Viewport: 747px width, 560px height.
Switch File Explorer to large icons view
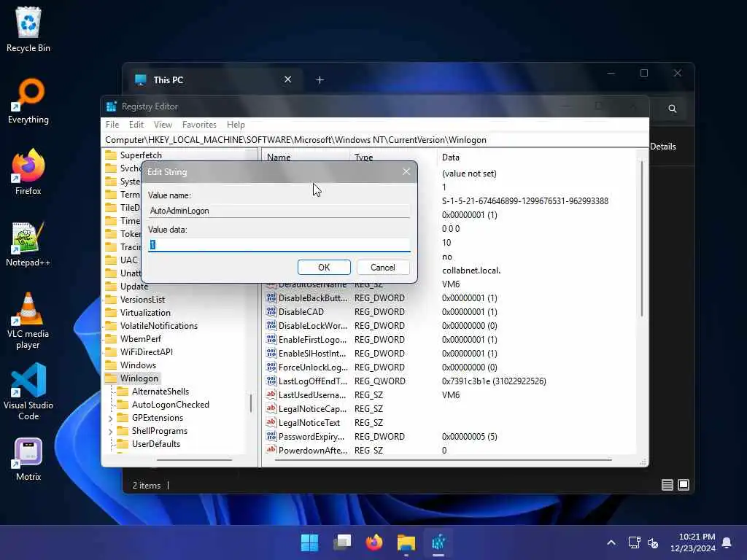coord(684,485)
